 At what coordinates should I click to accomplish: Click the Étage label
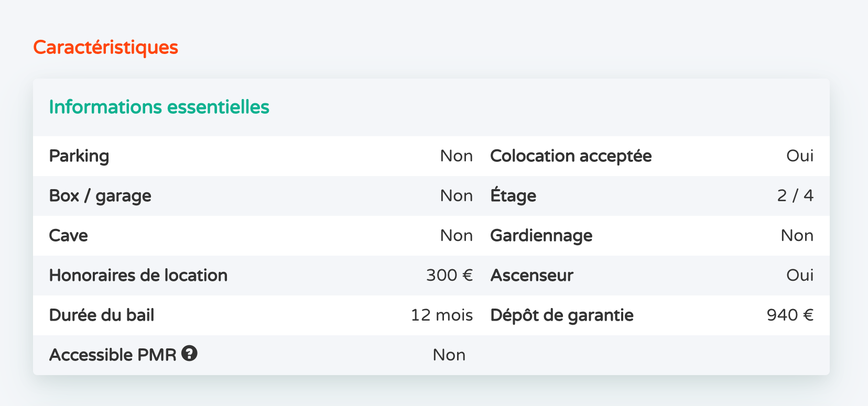coord(513,196)
